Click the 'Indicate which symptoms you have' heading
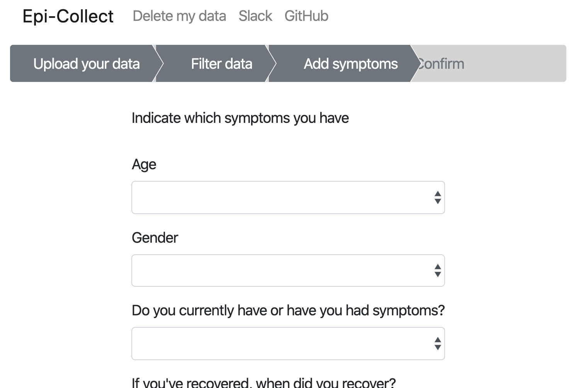Screen dimensions: 588x388 [240, 118]
